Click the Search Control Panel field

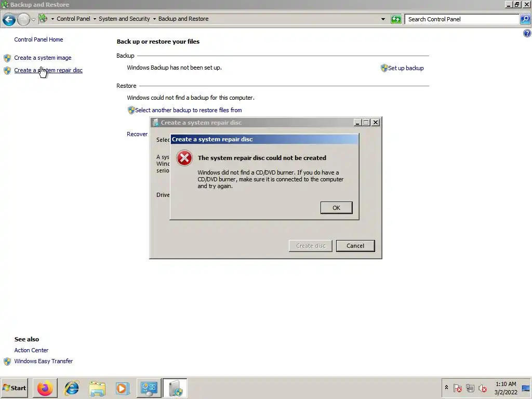462,19
